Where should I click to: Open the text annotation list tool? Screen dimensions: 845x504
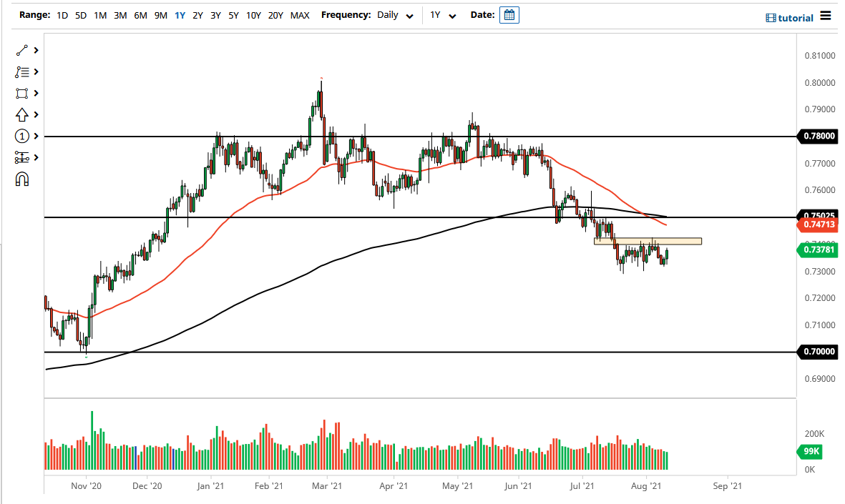point(21,71)
